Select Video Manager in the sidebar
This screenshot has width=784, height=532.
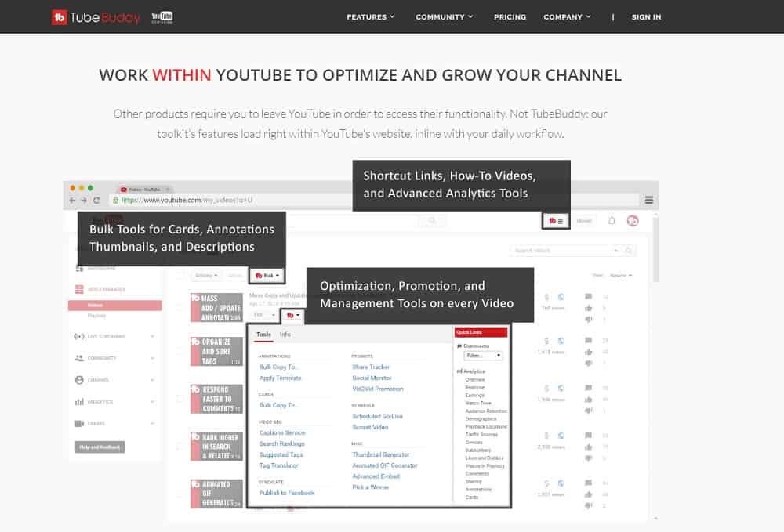pyautogui.click(x=101, y=289)
